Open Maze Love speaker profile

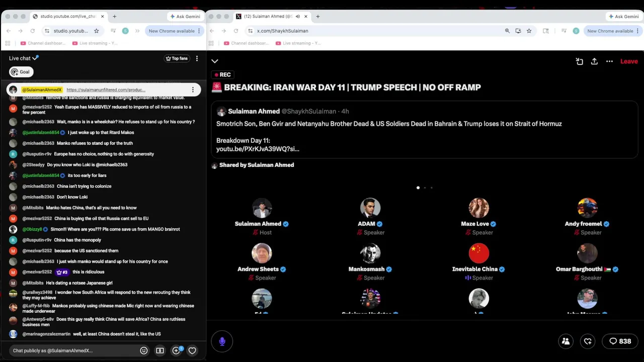478,208
